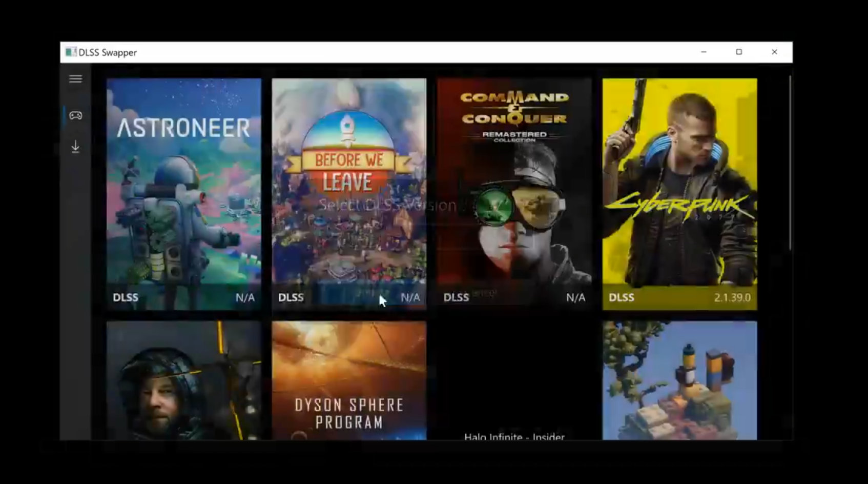Open the Astroneer game card
Viewport: 868px width, 484px height.
pyautogui.click(x=184, y=194)
